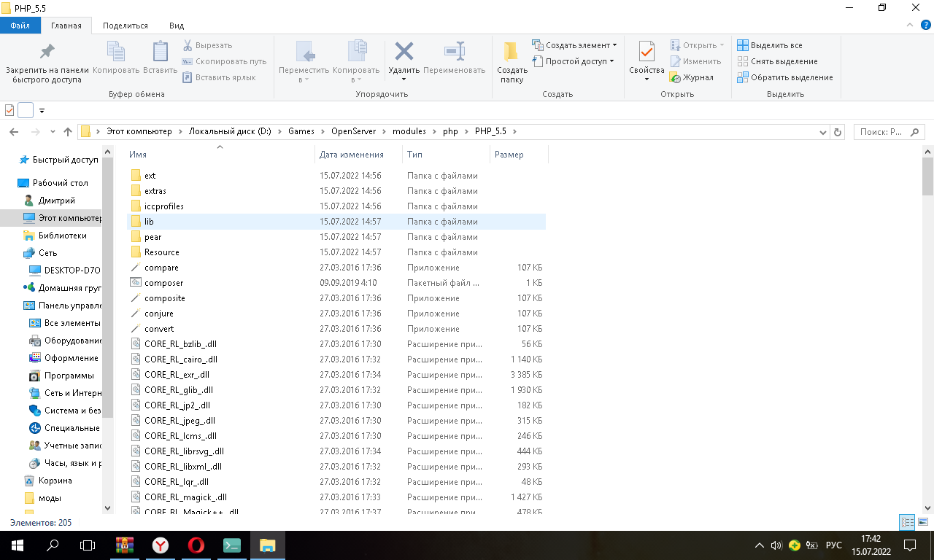Toggle the quick access toolbar properties checkbox
Screen dimensions: 934x560
(x=9, y=110)
